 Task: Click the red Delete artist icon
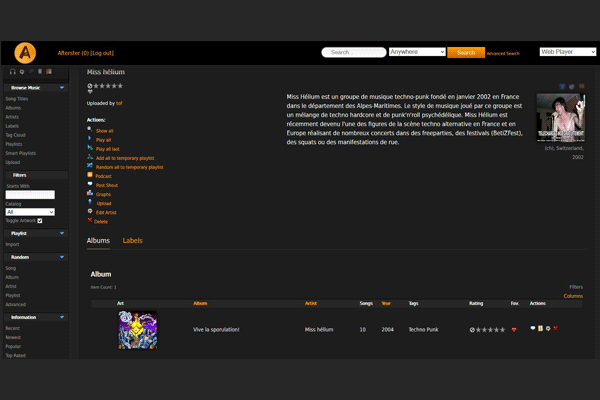click(x=90, y=220)
